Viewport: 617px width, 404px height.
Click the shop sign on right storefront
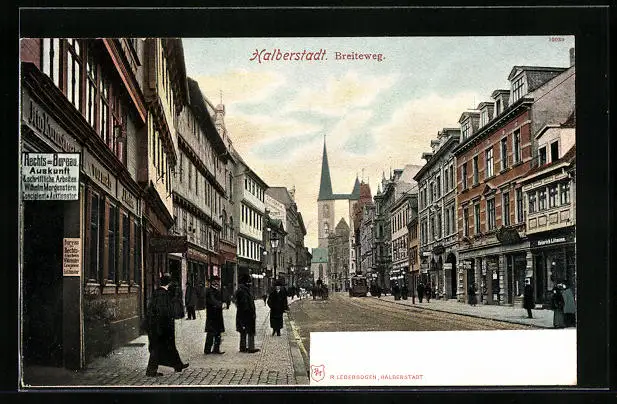pyautogui.click(x=551, y=241)
